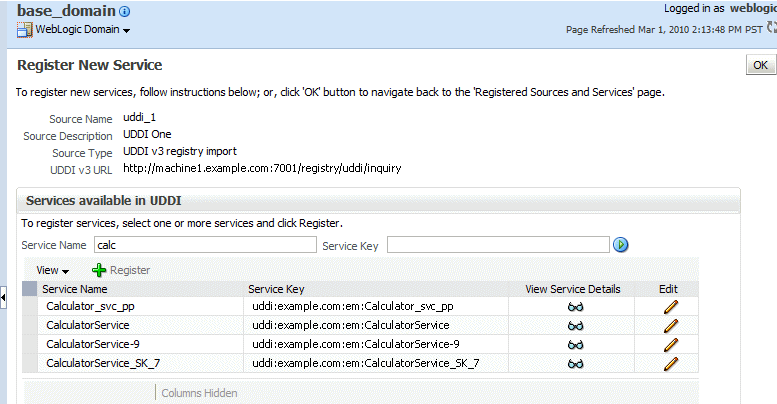
Task: Click the Register button with plus
Action: coord(121,270)
